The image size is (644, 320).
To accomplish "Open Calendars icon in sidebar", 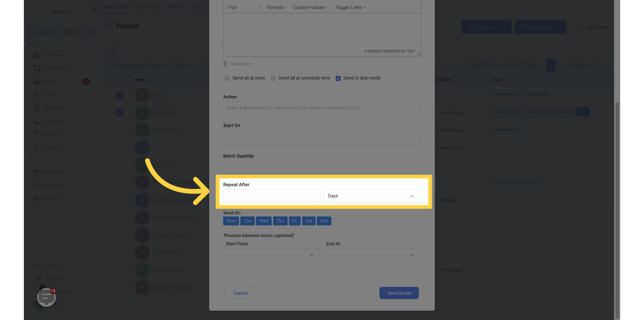I will 37,108.
